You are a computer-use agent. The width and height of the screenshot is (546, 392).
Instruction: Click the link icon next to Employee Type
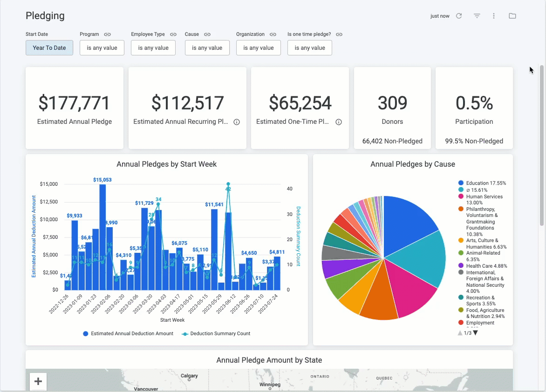[x=173, y=34]
